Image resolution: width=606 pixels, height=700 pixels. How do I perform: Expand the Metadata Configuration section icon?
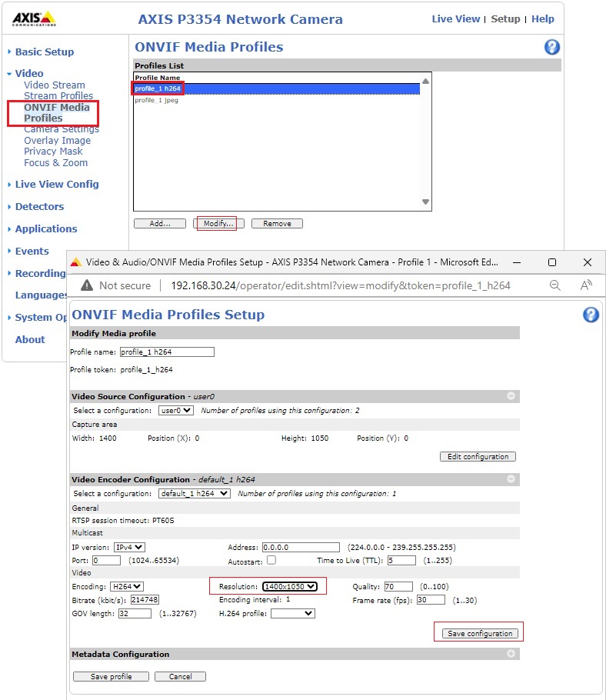click(511, 654)
